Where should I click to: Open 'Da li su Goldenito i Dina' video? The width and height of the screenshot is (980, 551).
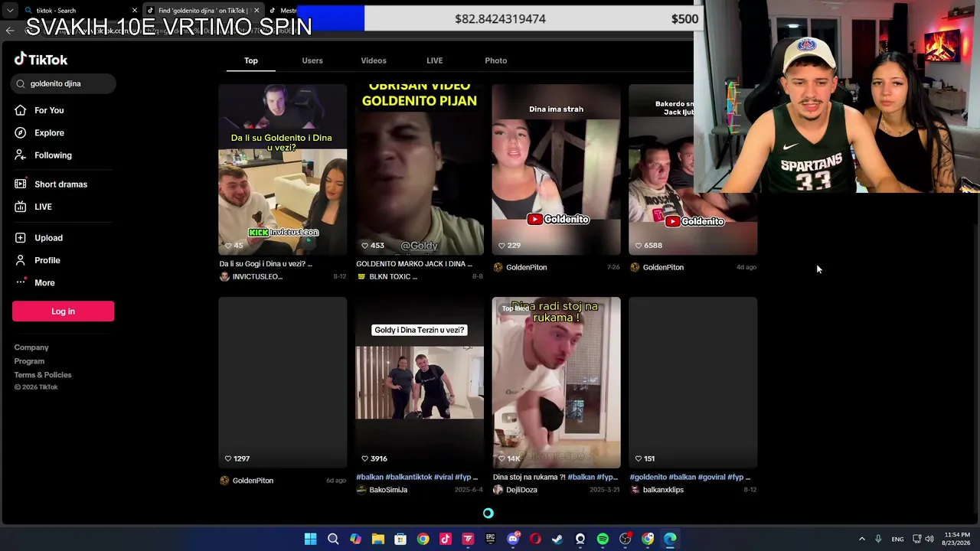click(283, 169)
